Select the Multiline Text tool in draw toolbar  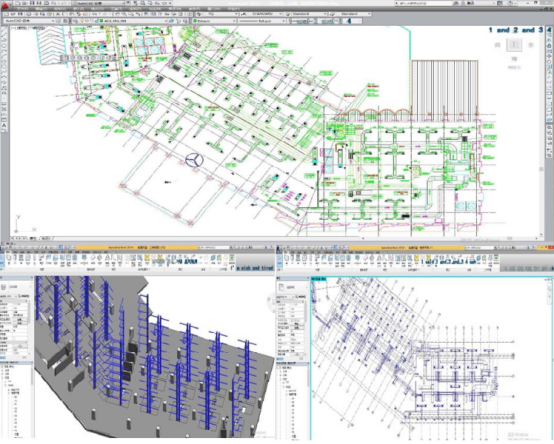coord(4,126)
